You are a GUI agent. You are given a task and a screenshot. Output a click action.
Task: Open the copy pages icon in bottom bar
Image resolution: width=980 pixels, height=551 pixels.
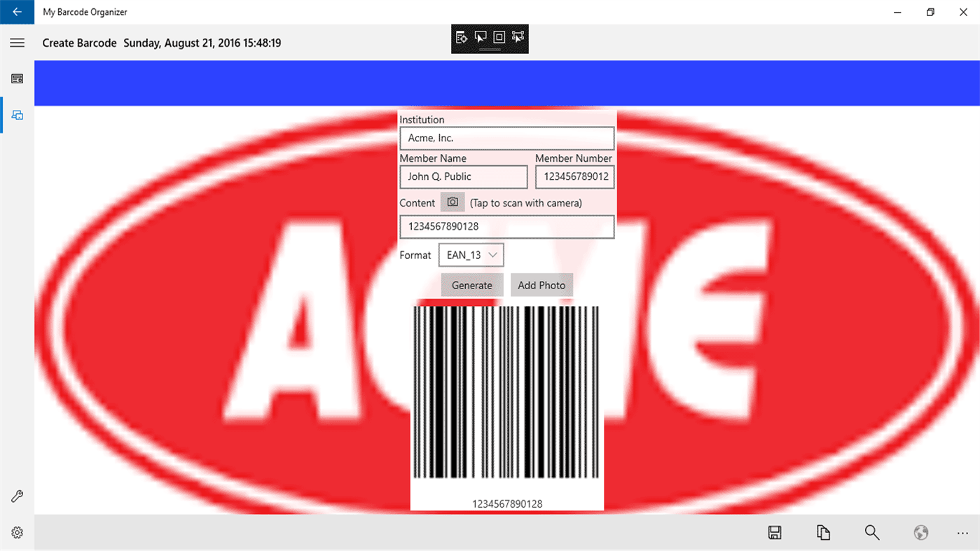[823, 532]
